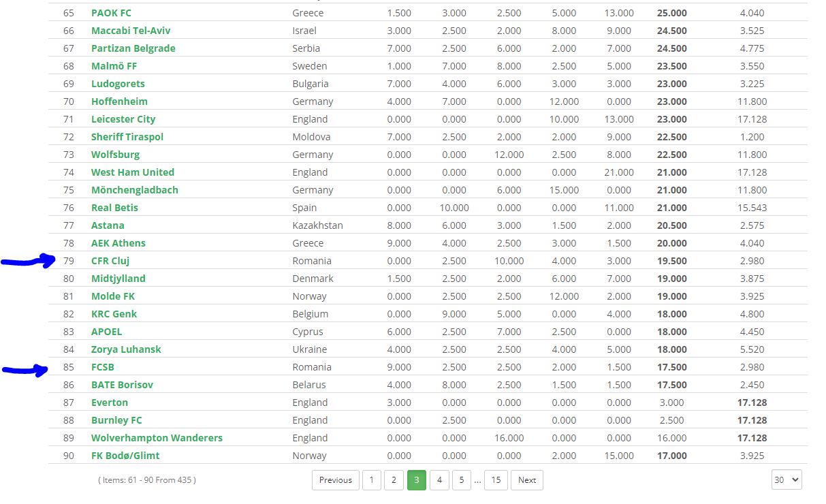Image resolution: width=826 pixels, height=504 pixels.
Task: Click the Serbia country cell
Action: [x=306, y=48]
